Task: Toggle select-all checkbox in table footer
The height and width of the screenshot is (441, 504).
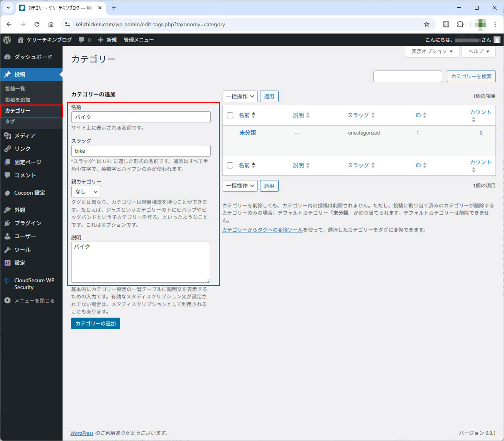Action: point(230,165)
